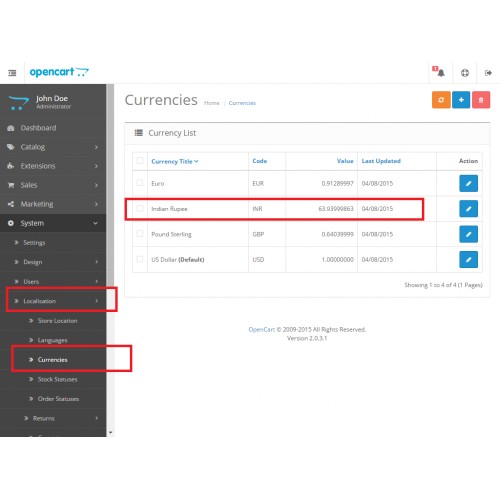Screen dimensions: 500x500
Task: Expand the Returns submenu
Action: click(53, 418)
